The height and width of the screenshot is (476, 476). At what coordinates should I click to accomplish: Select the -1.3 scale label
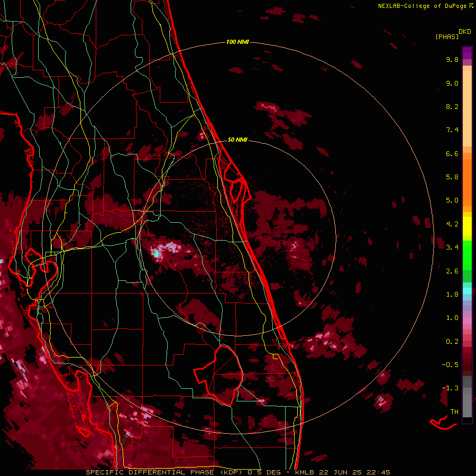[450, 388]
